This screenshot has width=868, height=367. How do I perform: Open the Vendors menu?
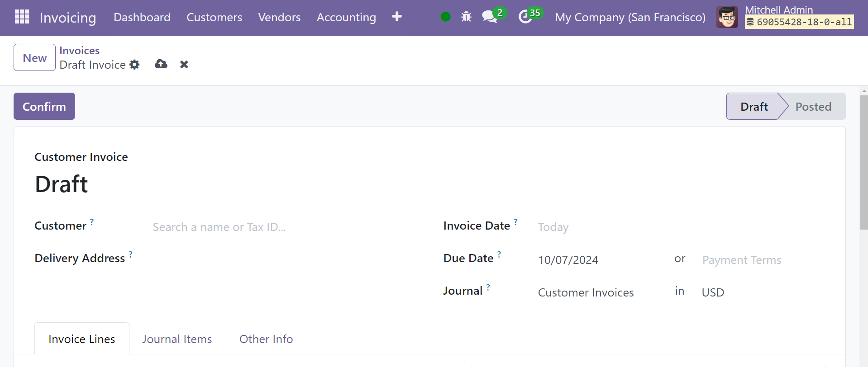point(279,17)
